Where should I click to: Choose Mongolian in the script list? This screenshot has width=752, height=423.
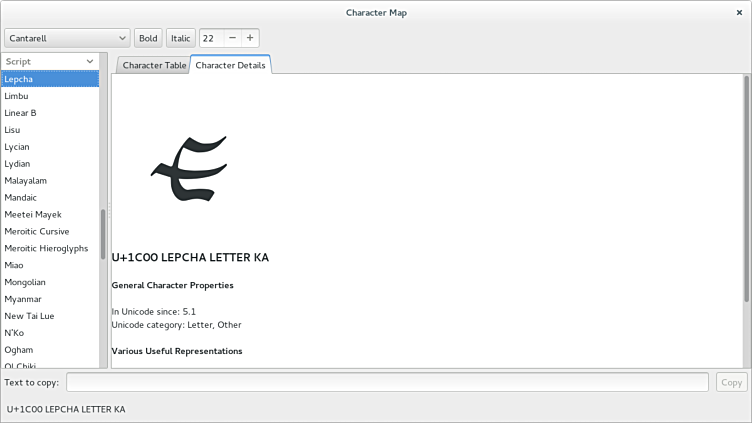coord(26,282)
